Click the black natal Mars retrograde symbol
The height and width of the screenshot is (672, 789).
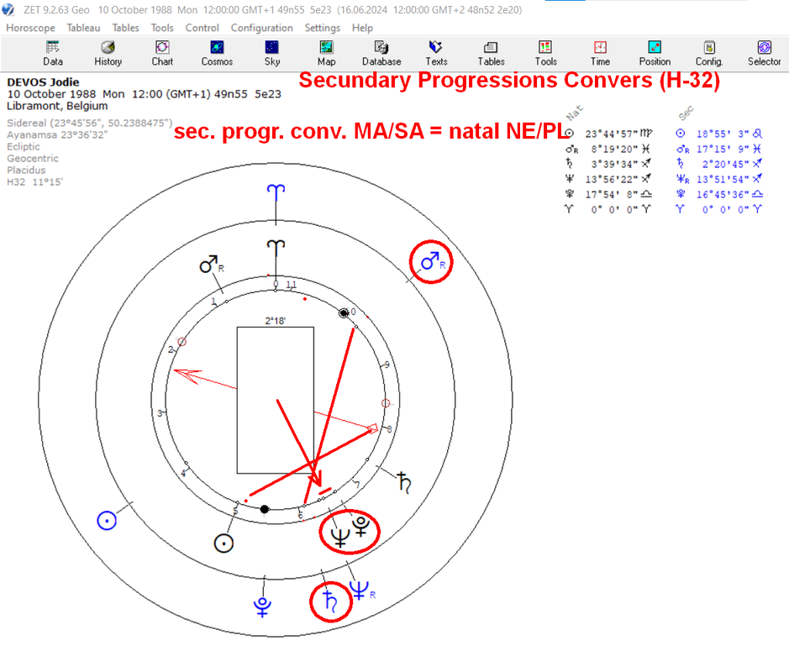211,265
